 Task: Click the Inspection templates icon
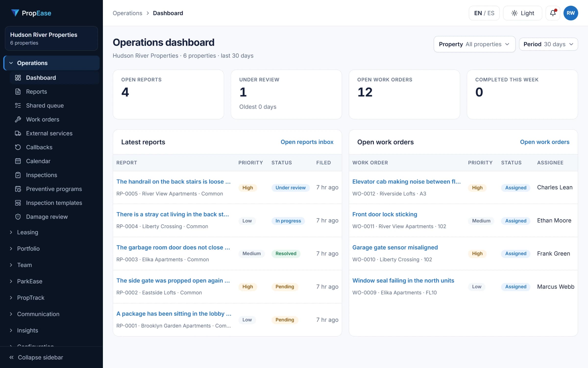18,203
